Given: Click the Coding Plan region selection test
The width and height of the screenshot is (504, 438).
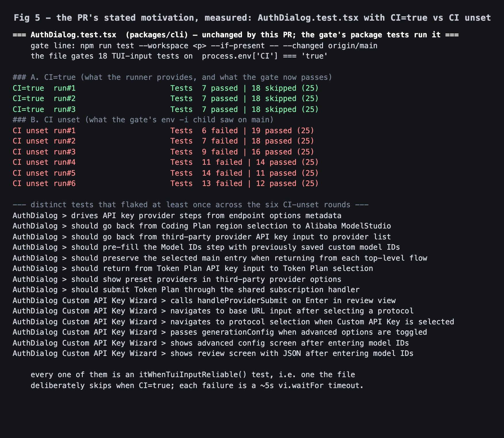Looking at the screenshot, I should point(202,226).
